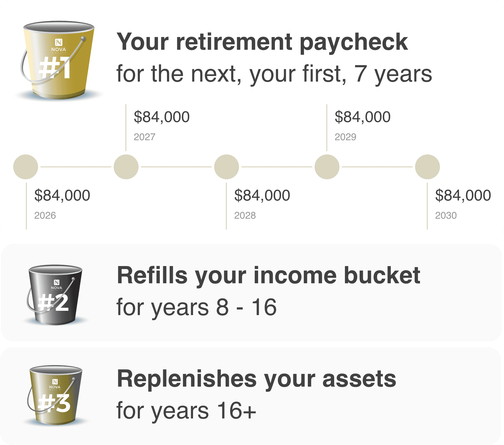Viewport: 504px width, 445px height.
Task: Expand the "Refills your income bucket" card
Action: [268, 276]
